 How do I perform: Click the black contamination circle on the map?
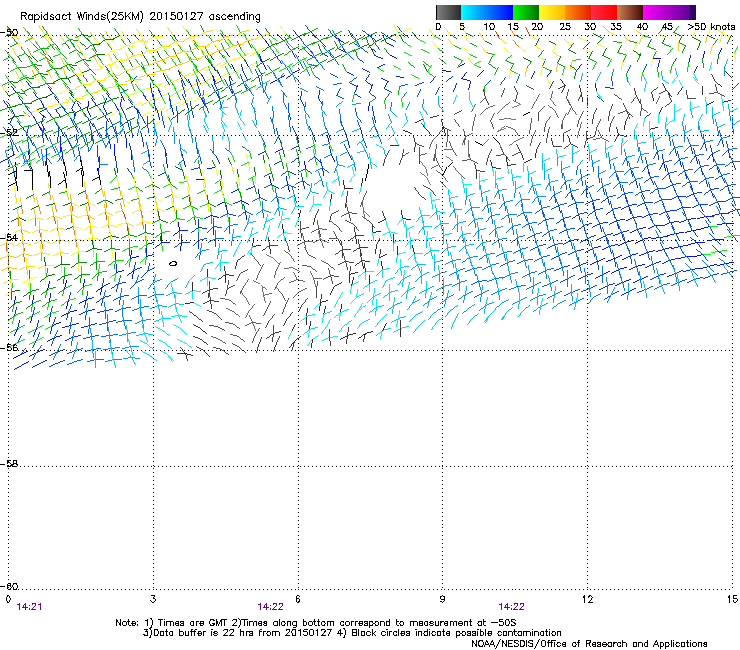[173, 264]
